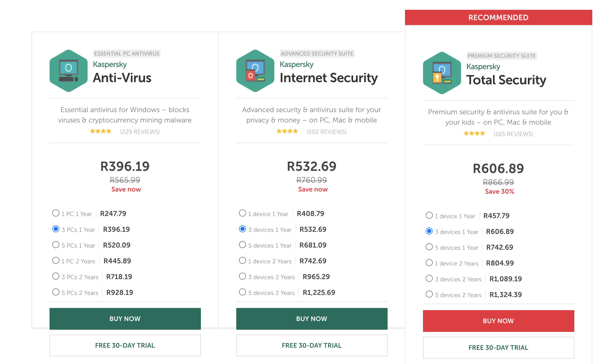601x364 pixels.
Task: Start Total Security free 30-day trial
Action: 498,348
